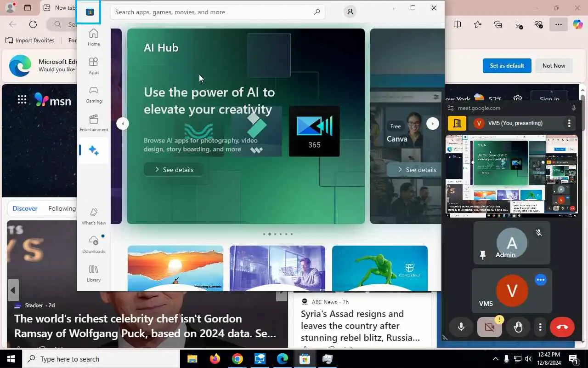588x368 pixels.
Task: Click Not Now button in Edge
Action: click(x=554, y=66)
